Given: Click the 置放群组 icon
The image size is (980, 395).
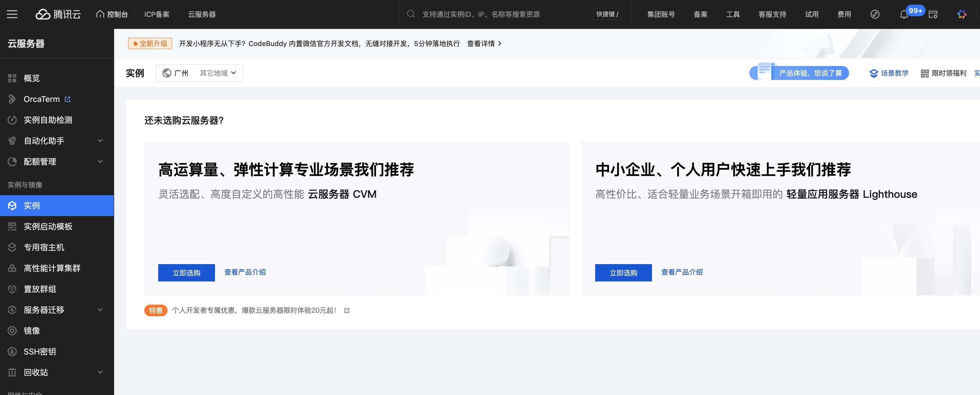Looking at the screenshot, I should (x=12, y=289).
